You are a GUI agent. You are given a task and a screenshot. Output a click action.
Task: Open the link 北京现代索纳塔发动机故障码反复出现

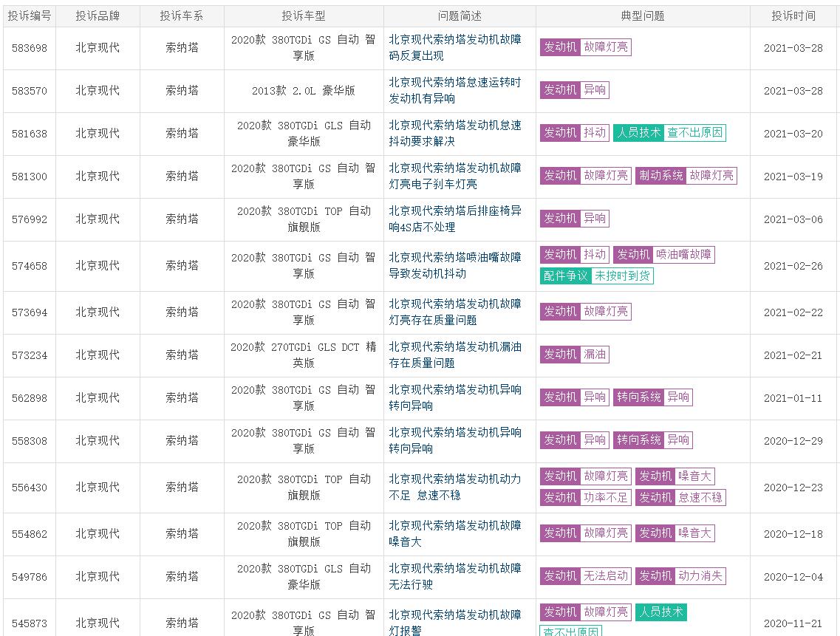455,47
